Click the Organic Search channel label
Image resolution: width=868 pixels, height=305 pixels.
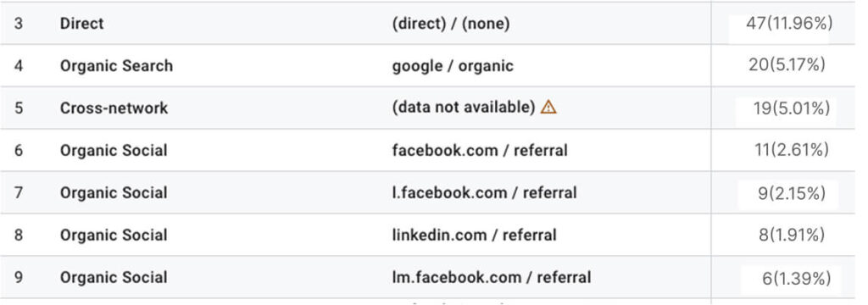[116, 65]
